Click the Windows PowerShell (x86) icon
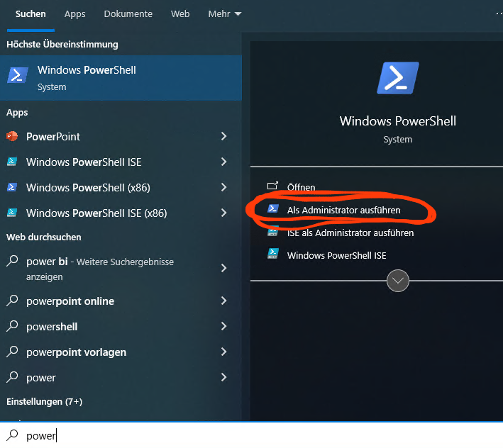This screenshot has height=448, width=503. [x=12, y=187]
